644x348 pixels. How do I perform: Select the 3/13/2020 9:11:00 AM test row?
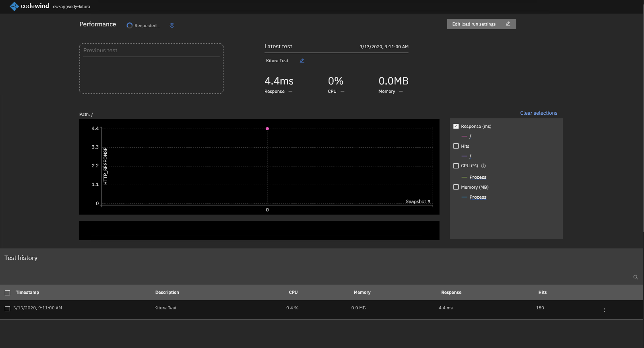click(x=8, y=309)
